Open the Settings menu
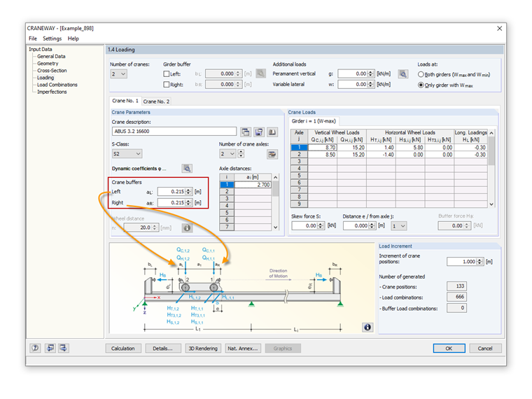The height and width of the screenshot is (399, 532). tap(52, 38)
